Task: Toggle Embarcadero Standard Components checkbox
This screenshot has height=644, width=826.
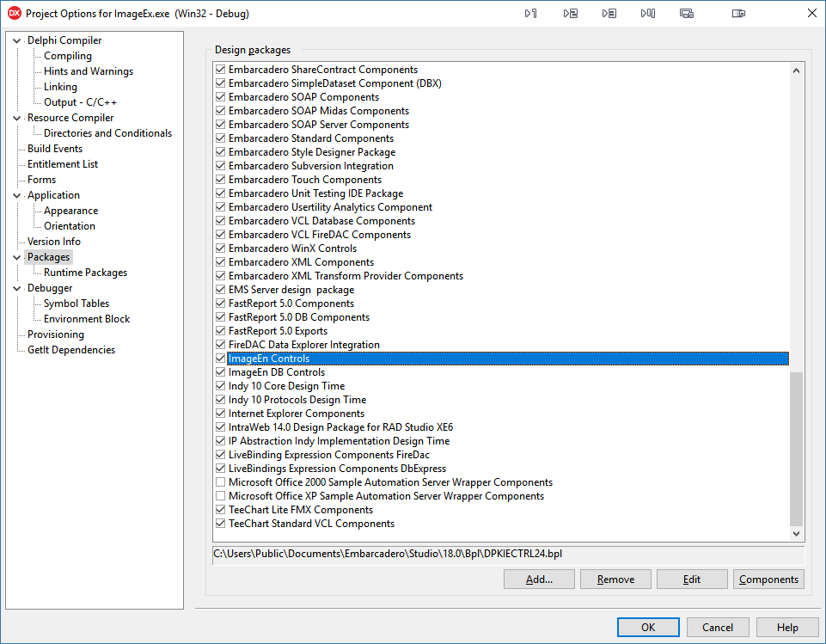Action: 221,138
